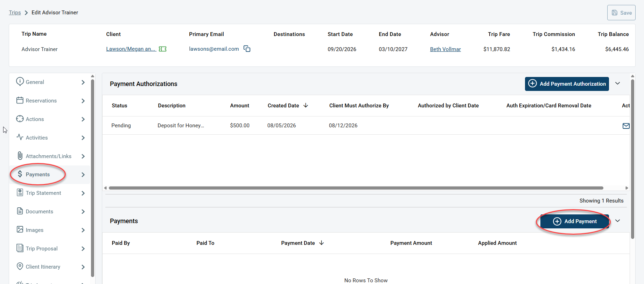Click the Attachments/Links paperclip icon
Viewport: 644px width, 284px height.
pos(20,156)
